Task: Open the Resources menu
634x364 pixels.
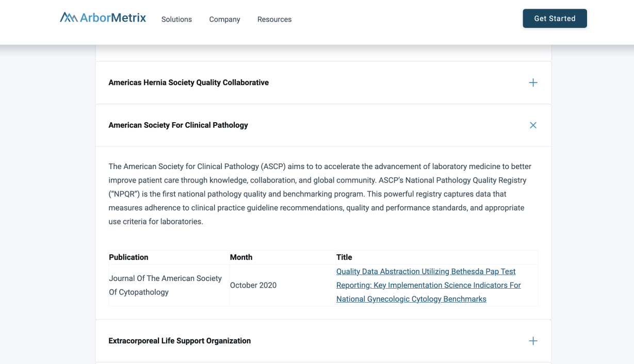Action: 274,19
